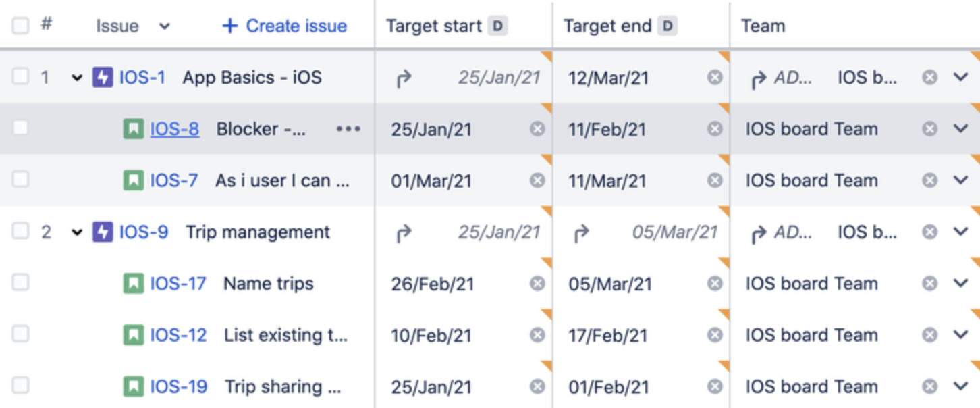The height and width of the screenshot is (408, 980).
Task: Open the Issue column header dropdown
Action: [x=164, y=27]
